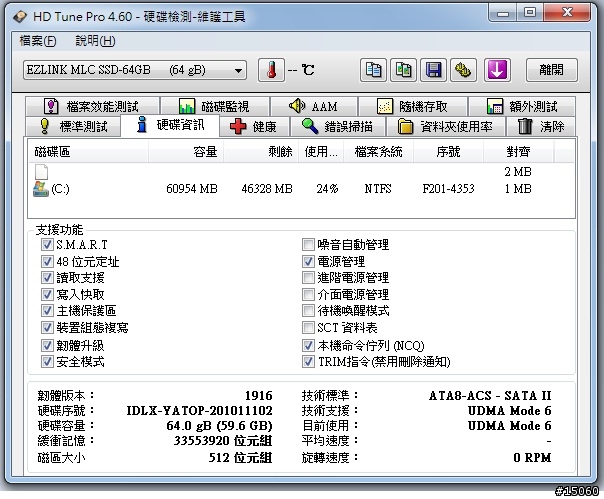
Task: Toggle the S.M.A.R.T checkbox
Action: [47, 245]
